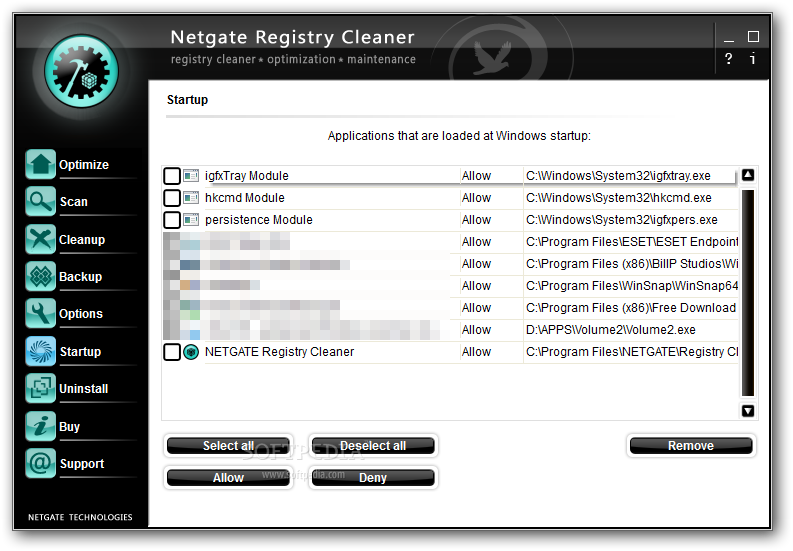
Task: Check the igfxTray Module checkbox
Action: pos(172,176)
